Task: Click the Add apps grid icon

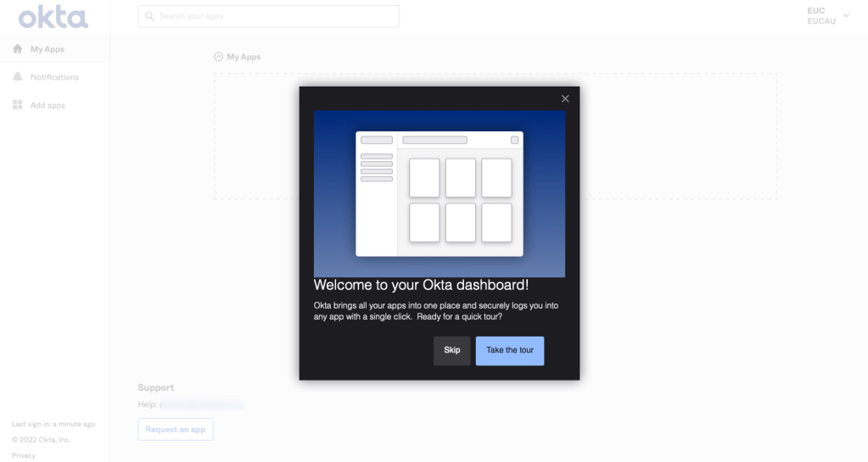Action: (18, 105)
